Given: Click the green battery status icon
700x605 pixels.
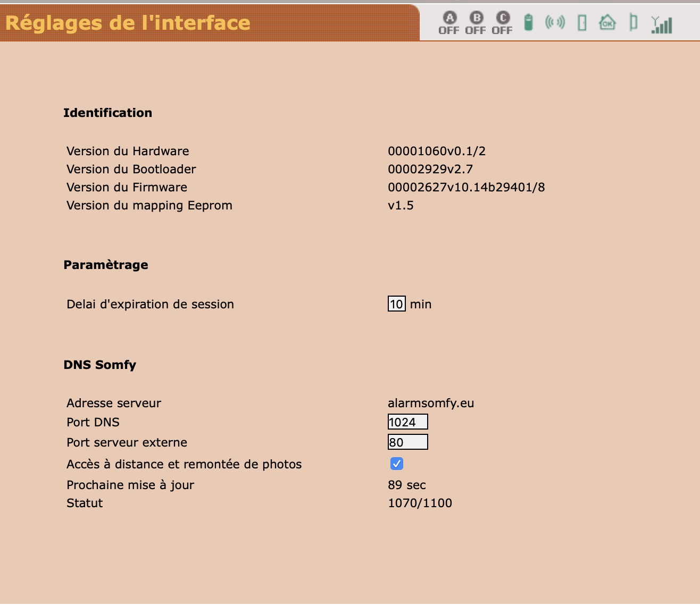Looking at the screenshot, I should pos(528,23).
